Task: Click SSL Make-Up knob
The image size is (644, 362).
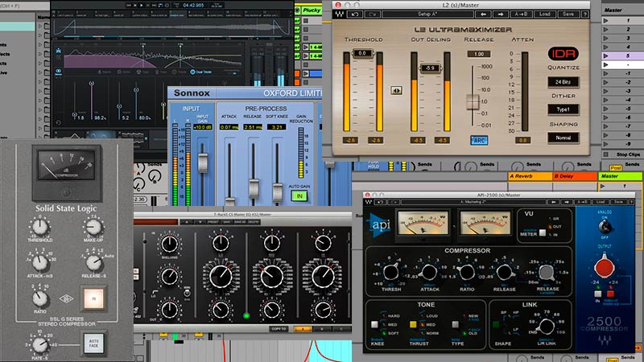Action: pyautogui.click(x=93, y=227)
